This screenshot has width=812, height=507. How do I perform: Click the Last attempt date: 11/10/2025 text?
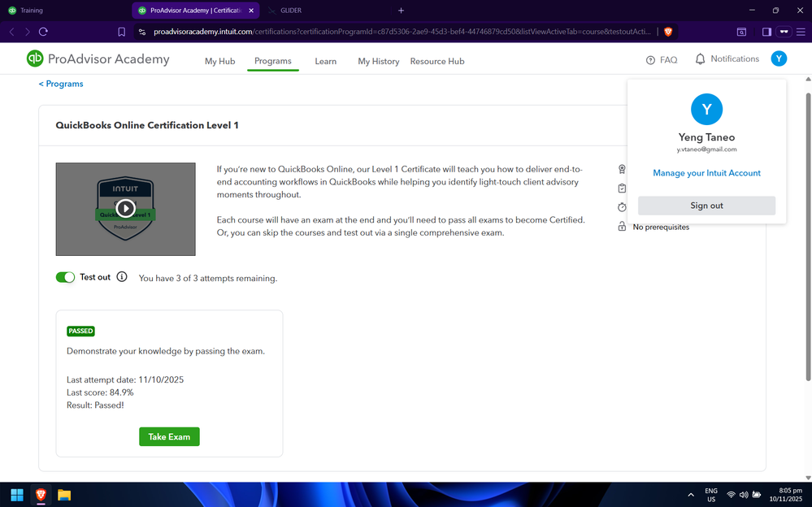[125, 379]
